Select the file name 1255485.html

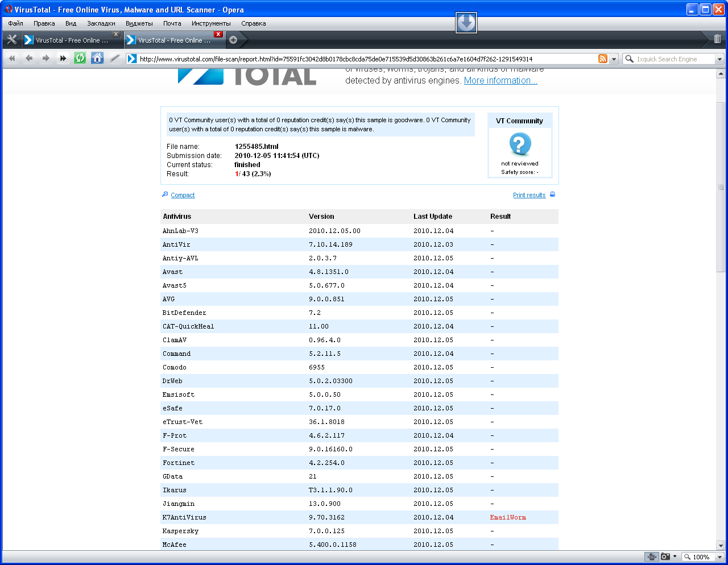click(x=257, y=147)
